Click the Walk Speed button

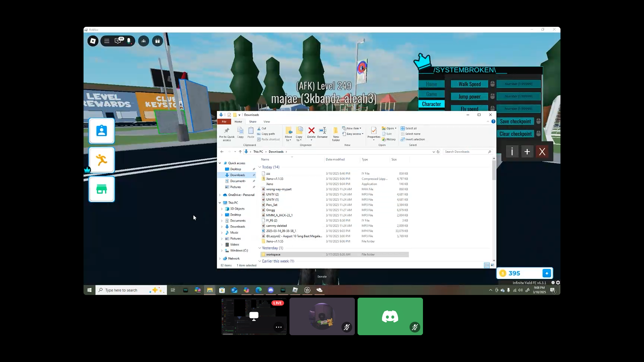[470, 84]
